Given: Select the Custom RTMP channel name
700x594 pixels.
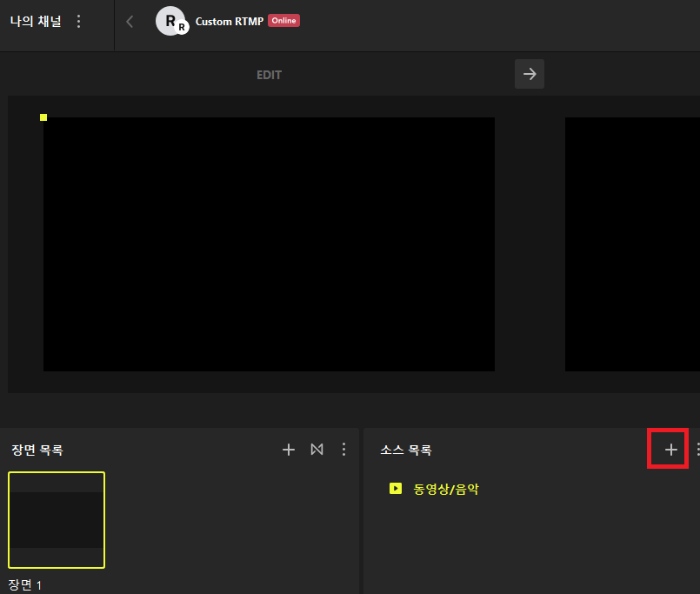Looking at the screenshot, I should (x=229, y=22).
